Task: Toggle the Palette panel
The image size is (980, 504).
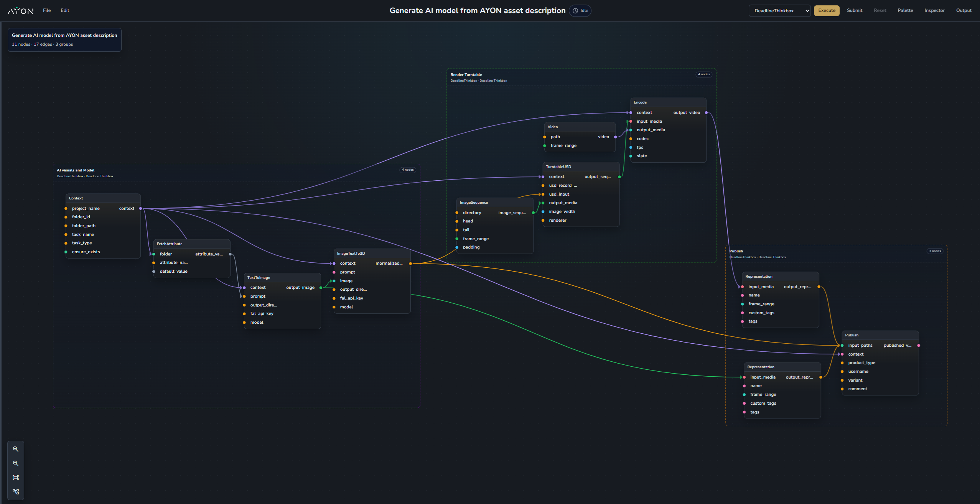Action: click(x=905, y=11)
